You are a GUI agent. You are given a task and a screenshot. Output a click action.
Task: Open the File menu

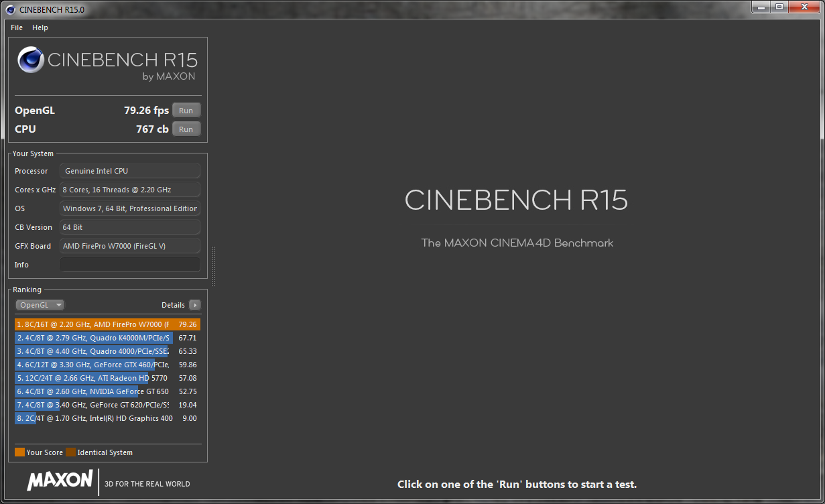[x=17, y=27]
